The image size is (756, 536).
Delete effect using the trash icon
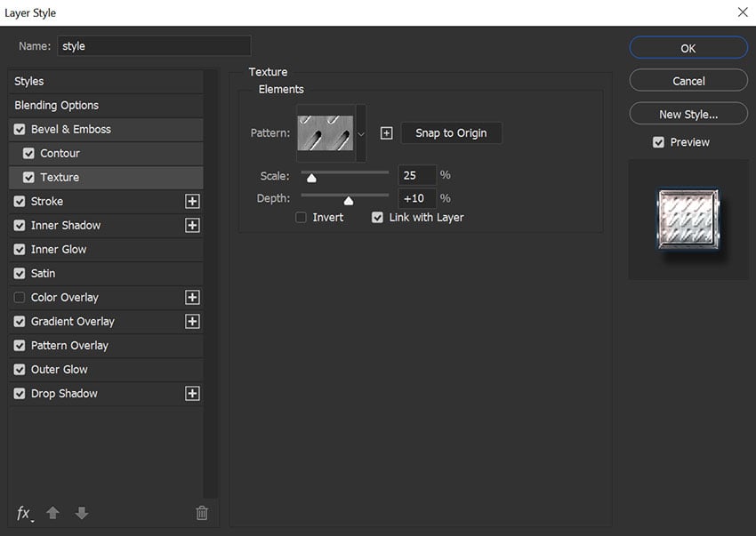pos(202,513)
